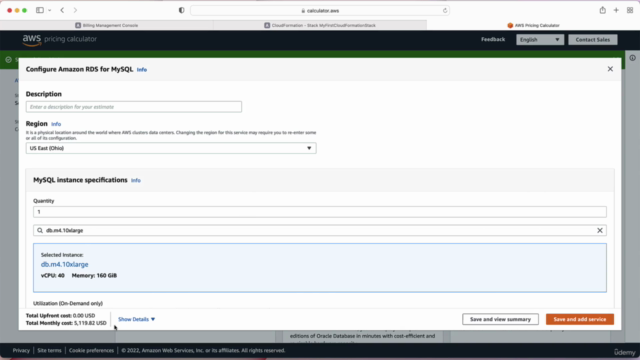Open the Privacy footer link
The height and width of the screenshot is (360, 640).
pos(21,351)
